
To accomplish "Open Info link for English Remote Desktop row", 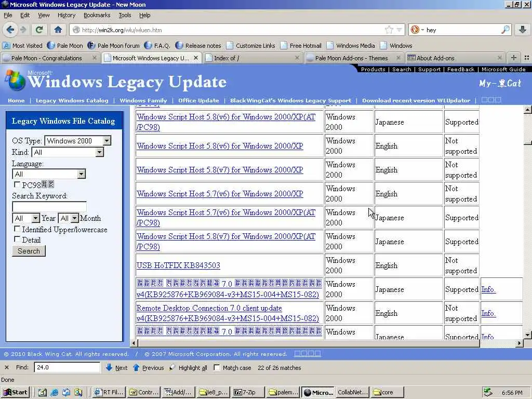I will click(x=488, y=313).
